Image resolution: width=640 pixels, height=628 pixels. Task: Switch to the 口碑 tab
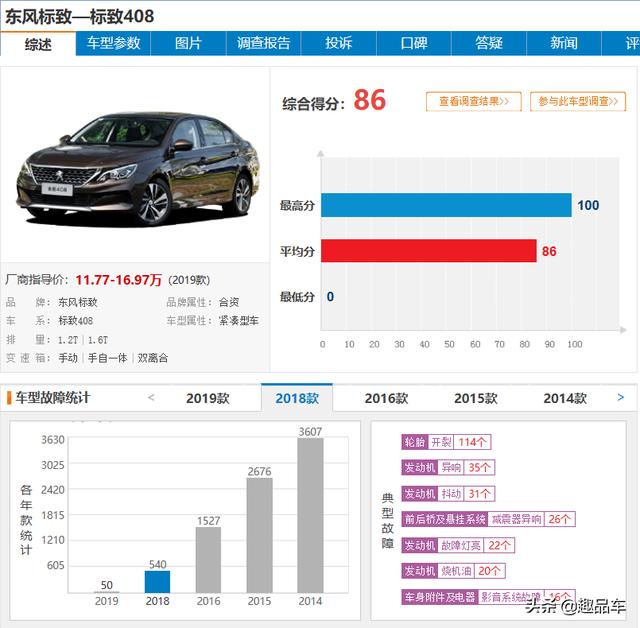413,43
